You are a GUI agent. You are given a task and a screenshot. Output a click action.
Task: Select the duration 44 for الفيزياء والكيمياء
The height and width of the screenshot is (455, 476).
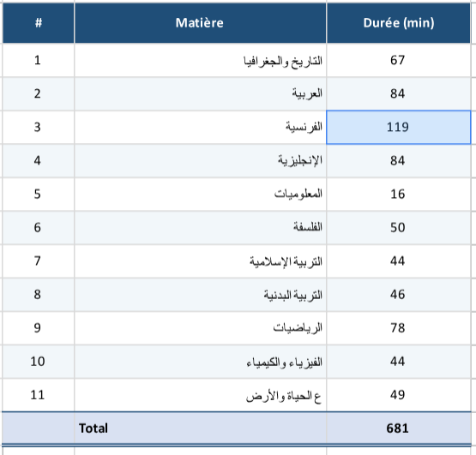399,362
